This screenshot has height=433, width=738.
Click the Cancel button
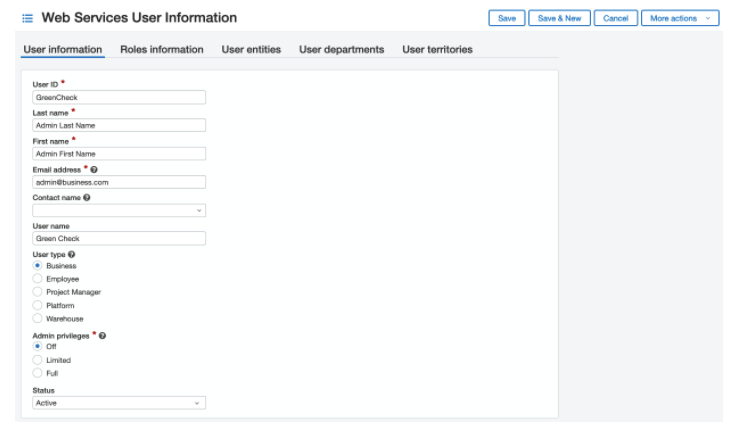tap(616, 18)
